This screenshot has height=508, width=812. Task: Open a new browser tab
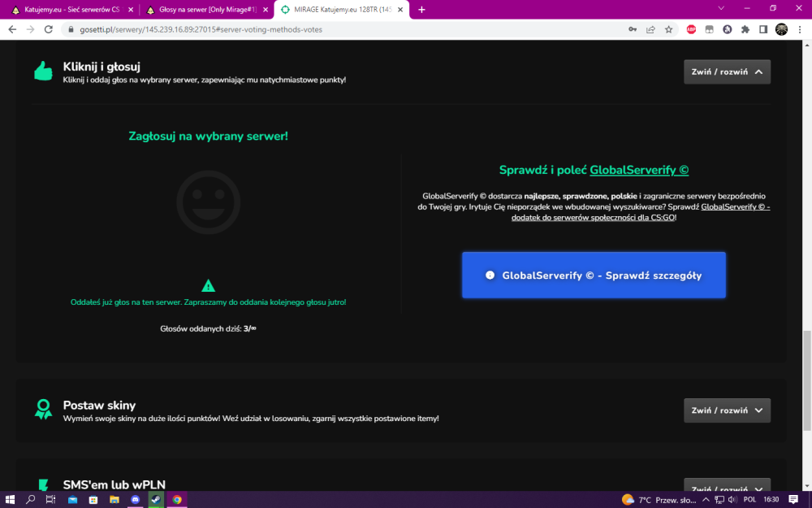point(421,9)
